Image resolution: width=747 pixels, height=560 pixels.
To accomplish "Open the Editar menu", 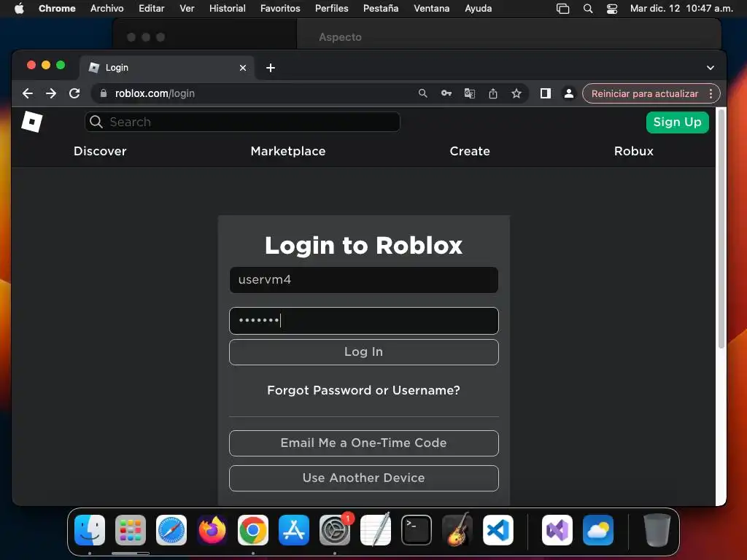I will click(152, 9).
